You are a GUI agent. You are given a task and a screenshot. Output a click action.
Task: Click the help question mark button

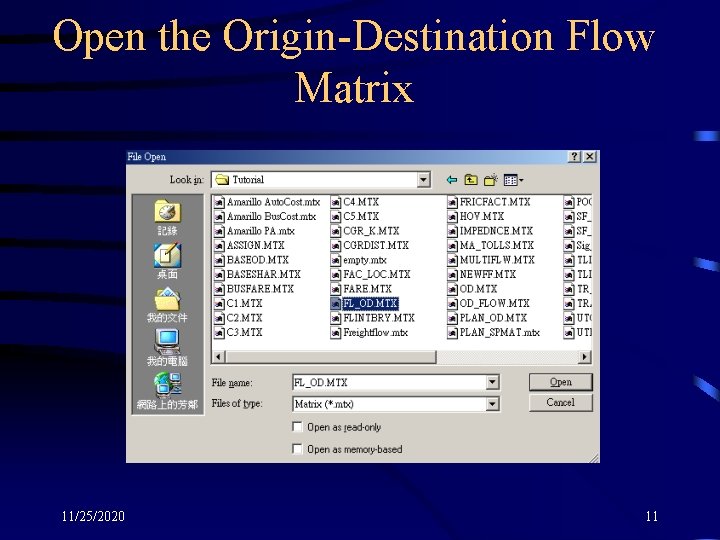coord(574,157)
